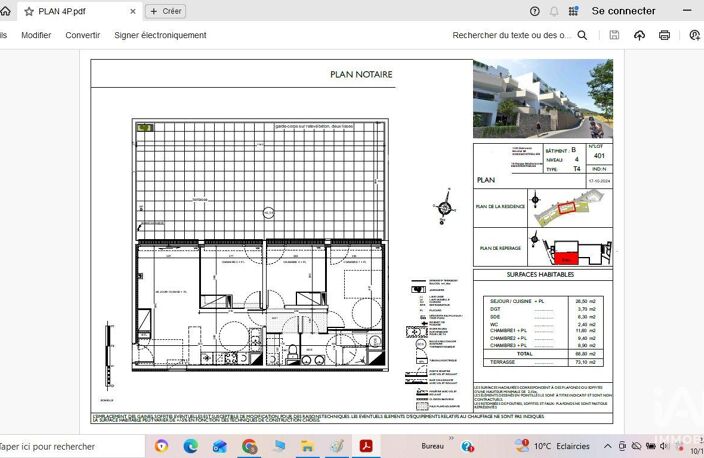Open Outlook mail from taskbar

click(x=220, y=446)
